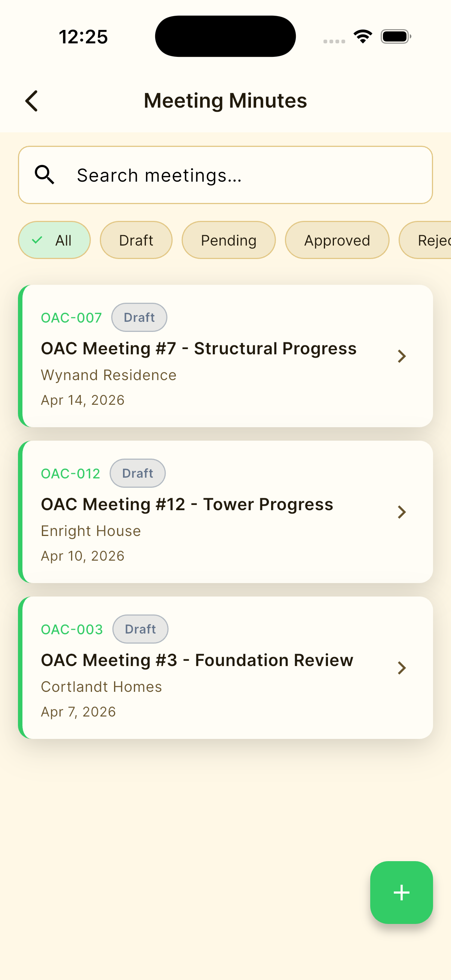Tap the search magnifier icon
This screenshot has width=451, height=980.
pyautogui.click(x=45, y=175)
